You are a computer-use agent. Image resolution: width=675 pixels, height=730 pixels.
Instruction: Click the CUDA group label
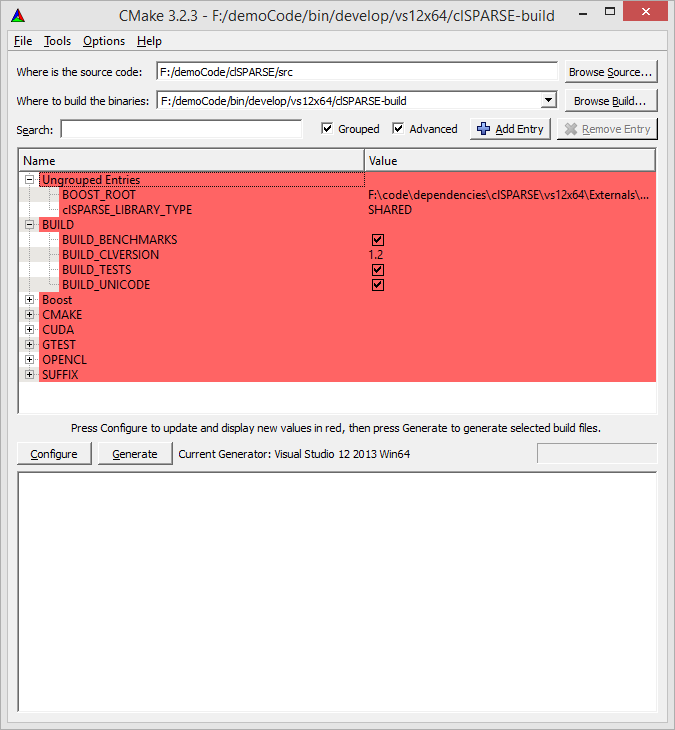pyautogui.click(x=58, y=330)
